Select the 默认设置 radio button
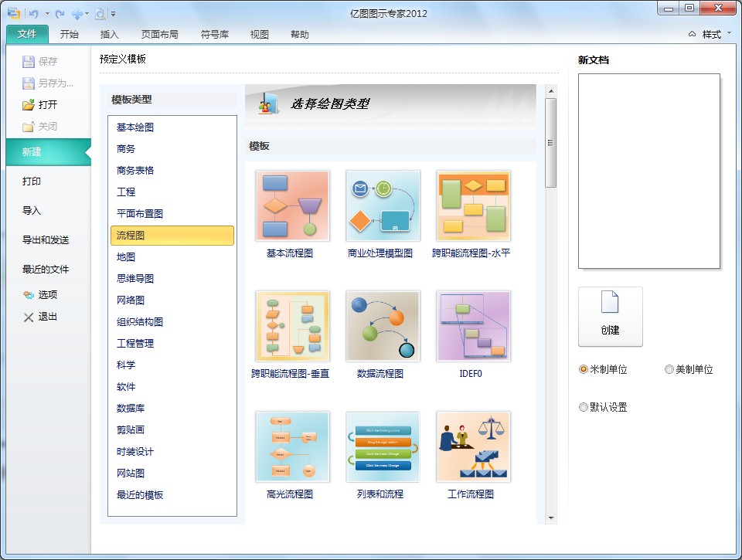The height and width of the screenshot is (560, 742). click(x=582, y=407)
